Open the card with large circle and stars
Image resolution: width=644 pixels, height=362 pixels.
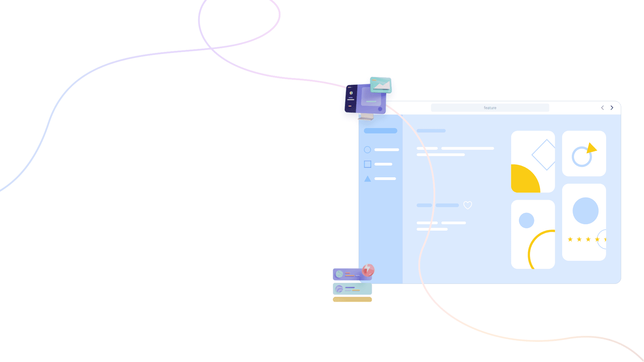tap(584, 222)
